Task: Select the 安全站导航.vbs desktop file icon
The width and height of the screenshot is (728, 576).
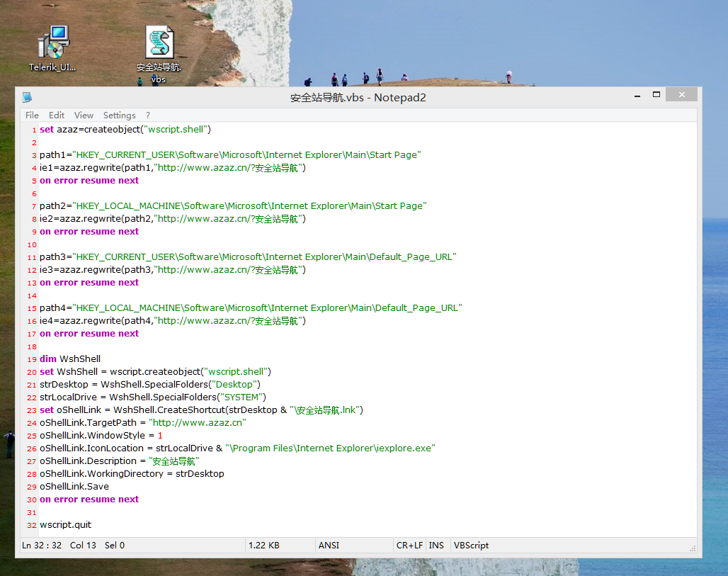Action: 159,55
